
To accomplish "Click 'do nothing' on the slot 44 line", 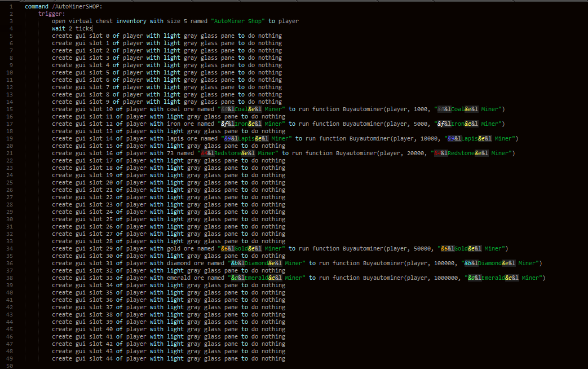I will pyautogui.click(x=268, y=358).
